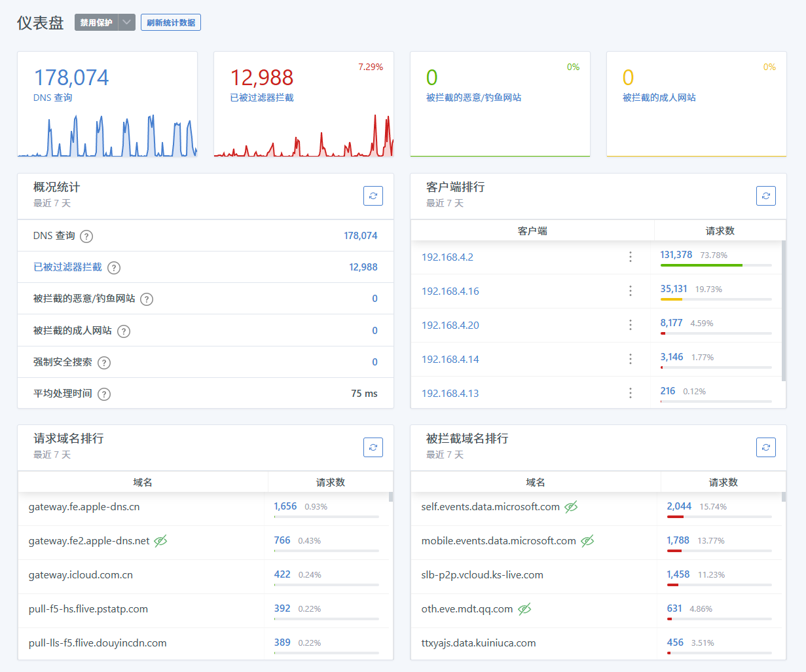Click request count 8,177
The image size is (806, 672).
pos(672,323)
